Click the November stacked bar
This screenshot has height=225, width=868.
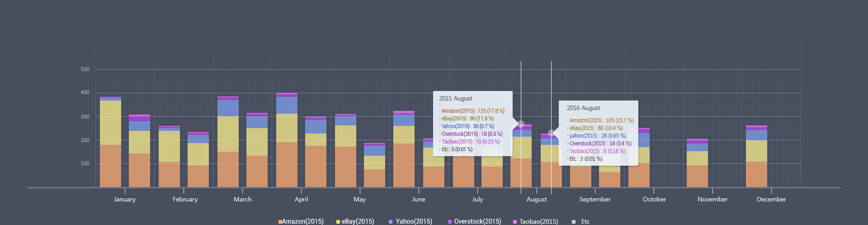coord(697,163)
